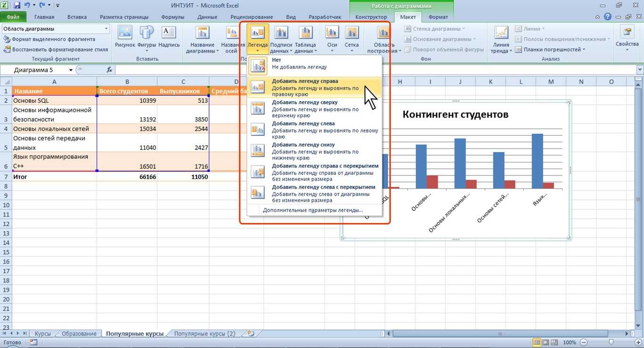Viewport: 644px width, 348px height.
Task: Click the formula bar input field
Action: click(x=375, y=70)
